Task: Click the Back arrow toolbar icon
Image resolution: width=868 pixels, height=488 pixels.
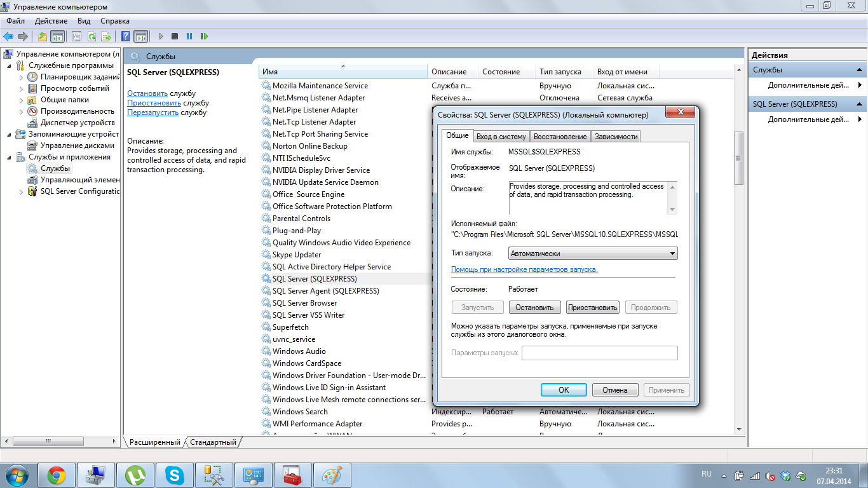Action: [8, 36]
